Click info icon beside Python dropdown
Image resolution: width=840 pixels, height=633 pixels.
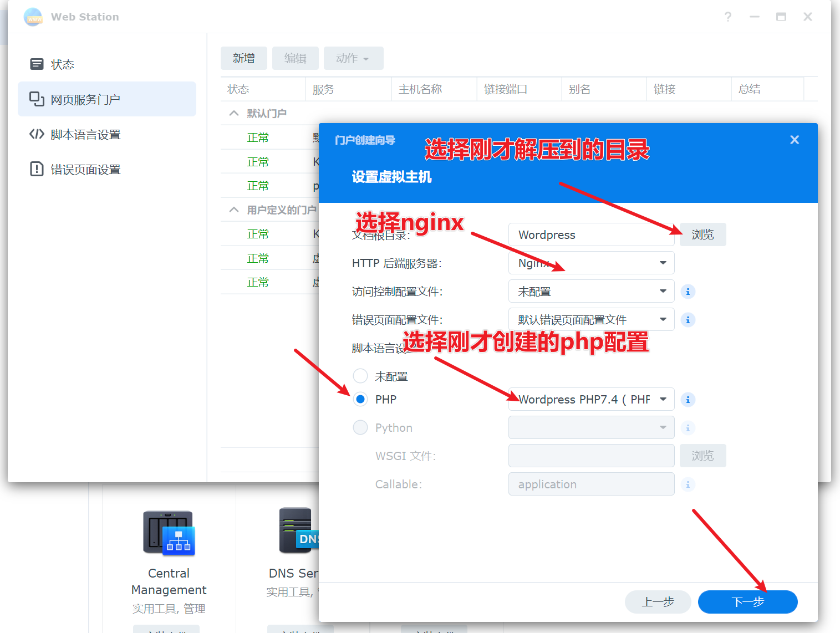coord(688,428)
